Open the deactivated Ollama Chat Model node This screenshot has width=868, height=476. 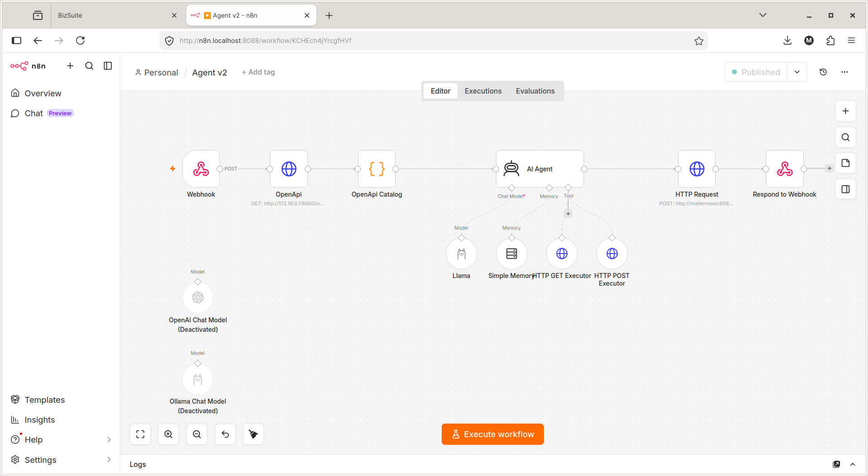(x=198, y=379)
